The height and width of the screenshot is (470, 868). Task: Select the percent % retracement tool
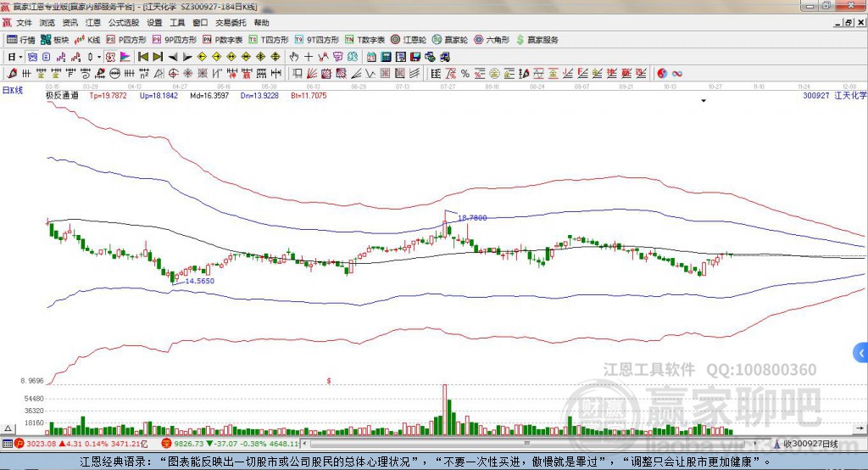465,74
